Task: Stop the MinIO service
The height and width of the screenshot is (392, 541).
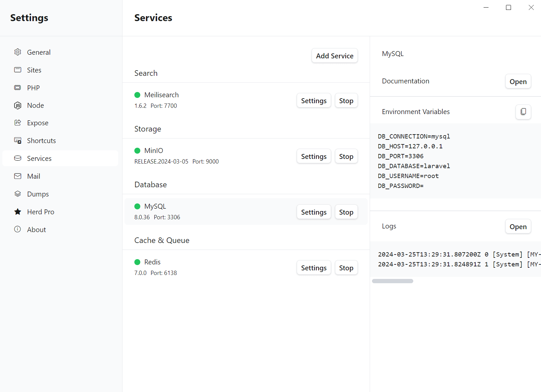Action: pos(346,156)
